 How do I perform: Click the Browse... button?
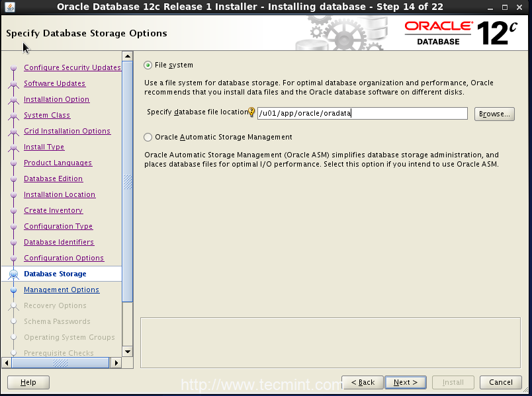494,114
